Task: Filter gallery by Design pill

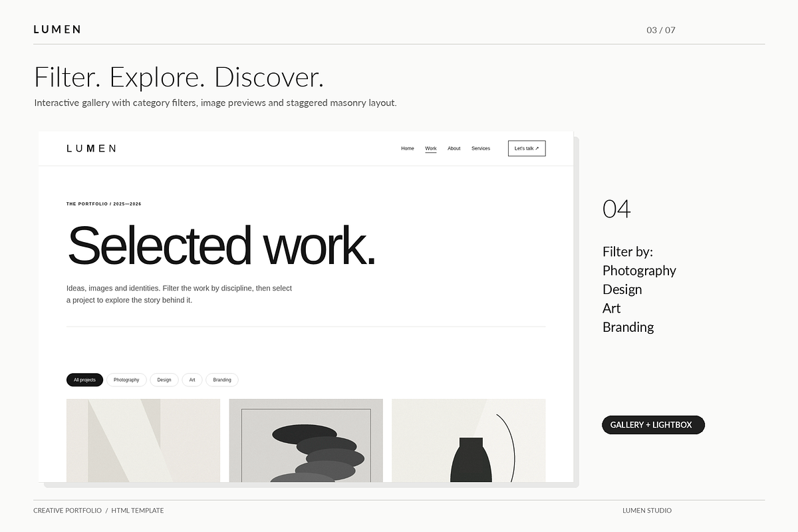Action: coord(164,380)
